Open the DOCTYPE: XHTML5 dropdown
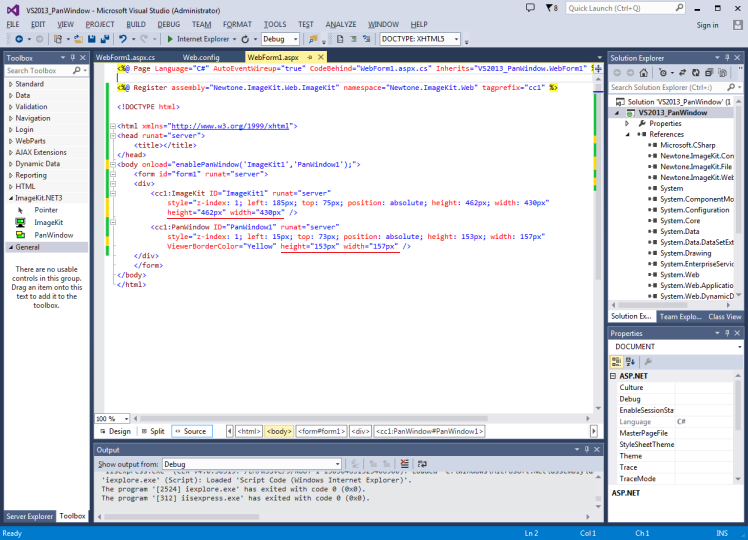 pyautogui.click(x=457, y=39)
